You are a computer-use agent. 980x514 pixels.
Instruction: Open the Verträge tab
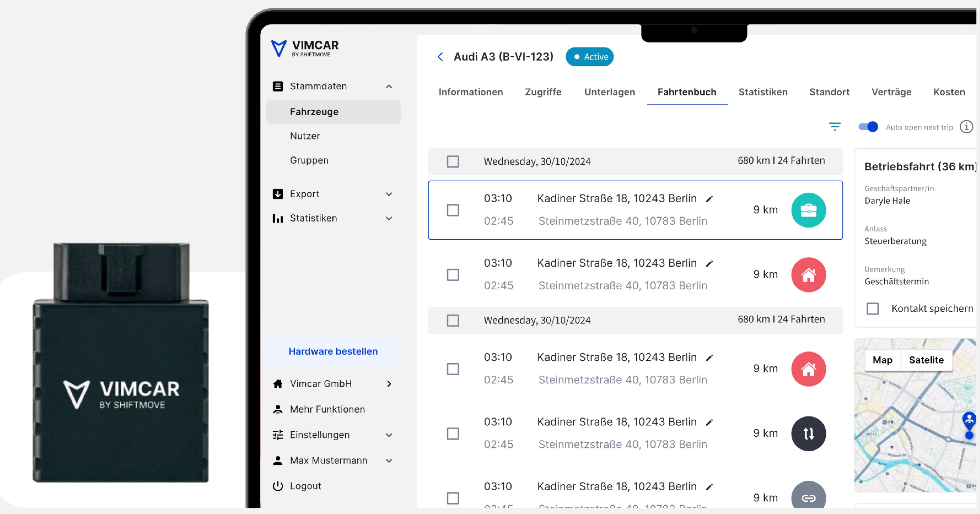pos(891,92)
